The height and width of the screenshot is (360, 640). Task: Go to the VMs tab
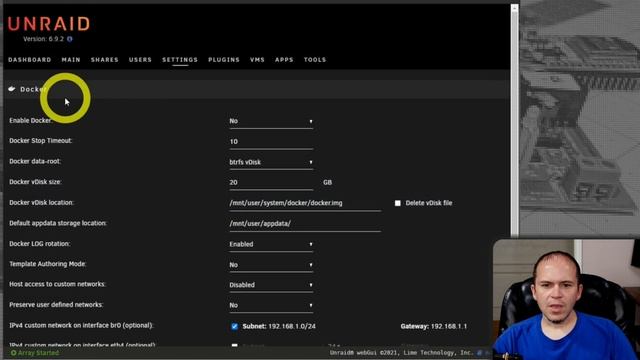click(x=257, y=60)
